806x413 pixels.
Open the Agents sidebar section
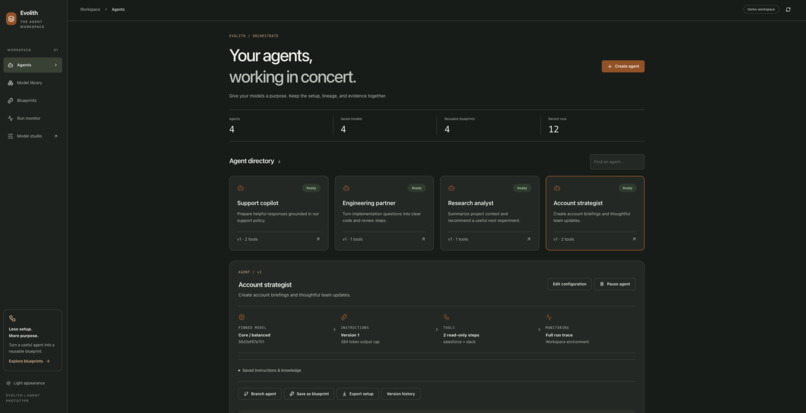(33, 65)
